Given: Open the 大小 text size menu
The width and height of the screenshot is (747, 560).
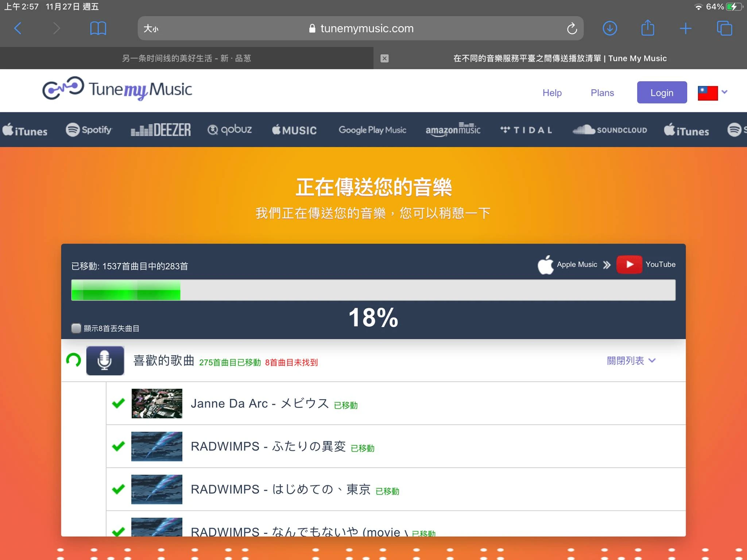Looking at the screenshot, I should tap(151, 28).
